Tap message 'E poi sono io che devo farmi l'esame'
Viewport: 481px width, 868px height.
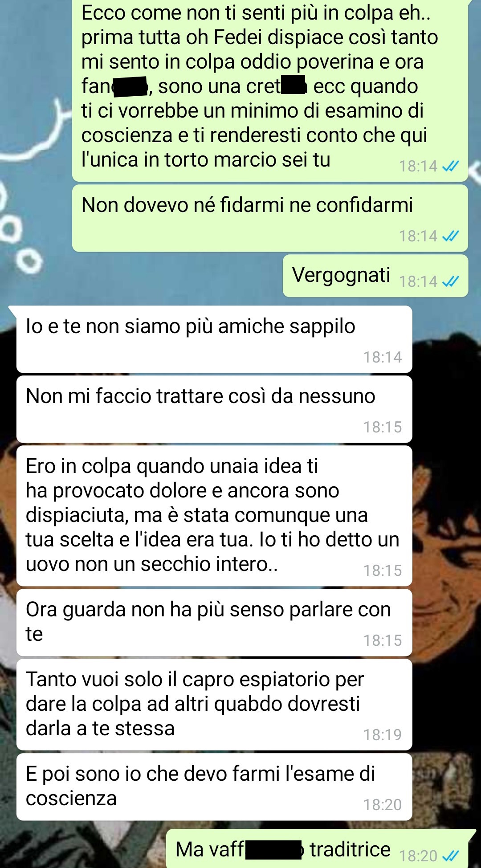(214, 786)
